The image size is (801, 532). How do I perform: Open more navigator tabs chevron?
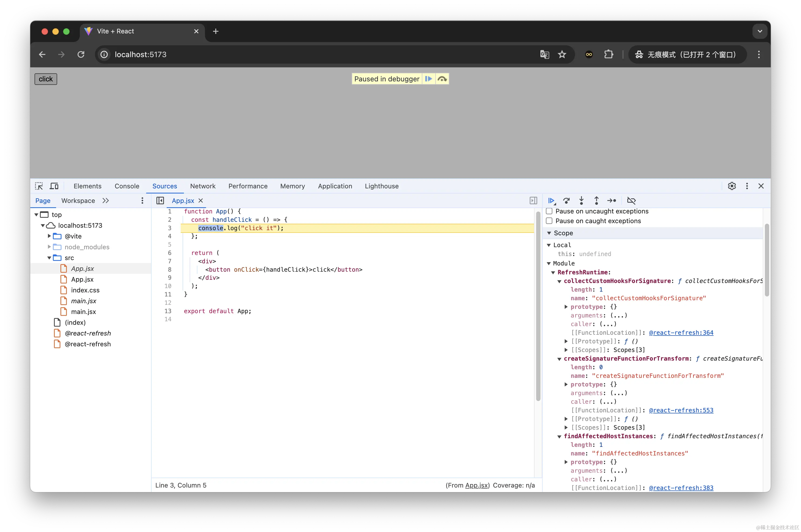coord(106,201)
